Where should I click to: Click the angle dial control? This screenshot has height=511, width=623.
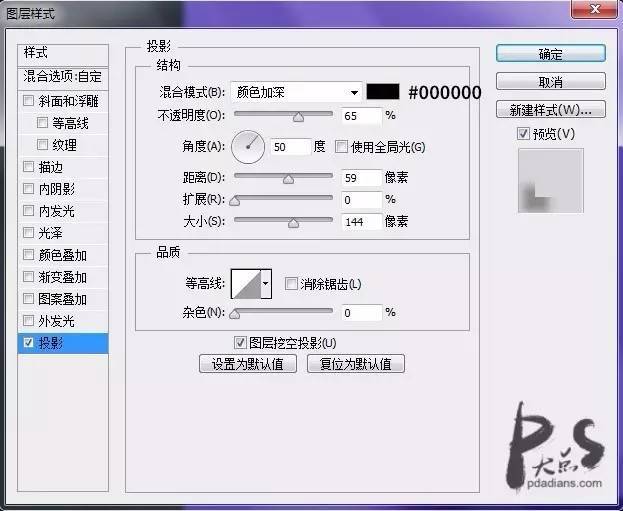(248, 147)
